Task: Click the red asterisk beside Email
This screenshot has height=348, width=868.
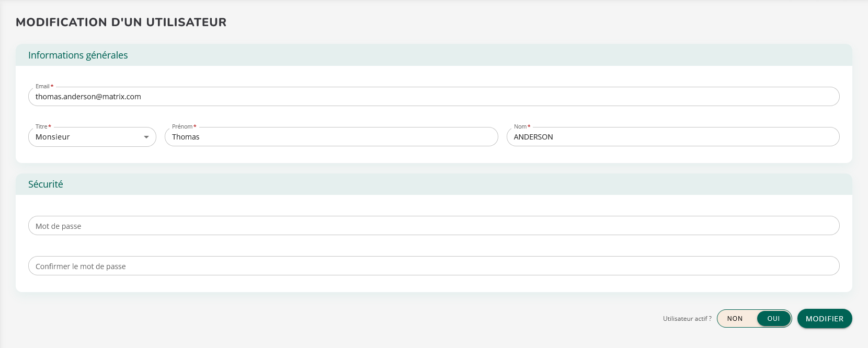Action: click(52, 86)
